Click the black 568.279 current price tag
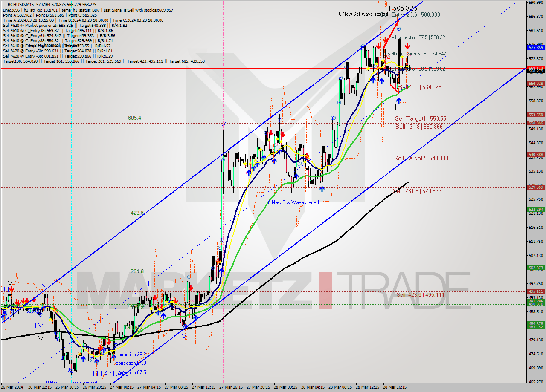The width and height of the screenshot is (546, 392). pyautogui.click(x=536, y=71)
